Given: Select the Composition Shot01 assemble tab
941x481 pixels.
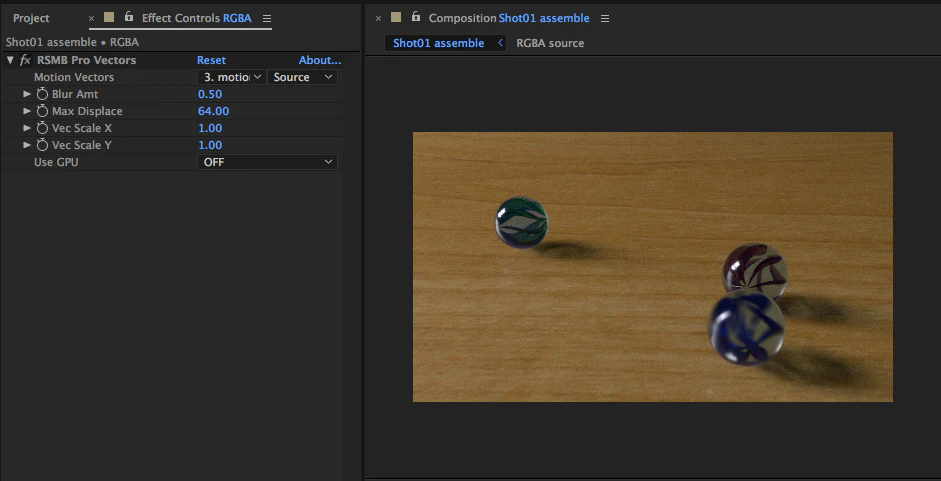Looking at the screenshot, I should [509, 18].
